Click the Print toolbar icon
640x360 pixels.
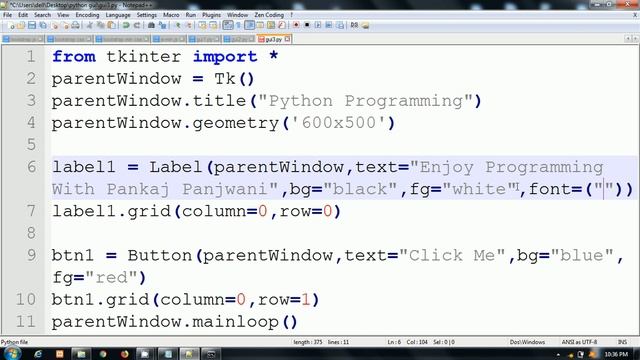pyautogui.click(x=76, y=25)
